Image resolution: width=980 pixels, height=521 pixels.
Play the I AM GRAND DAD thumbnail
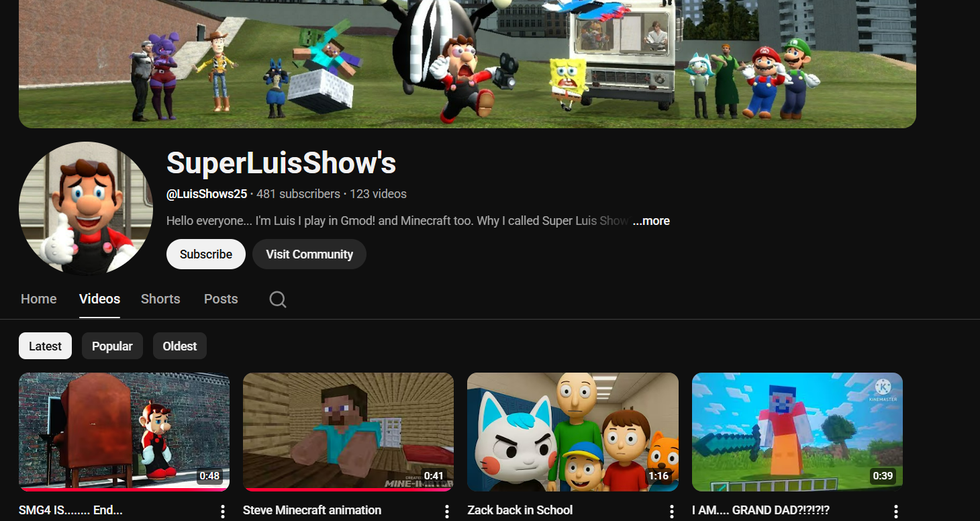797,432
